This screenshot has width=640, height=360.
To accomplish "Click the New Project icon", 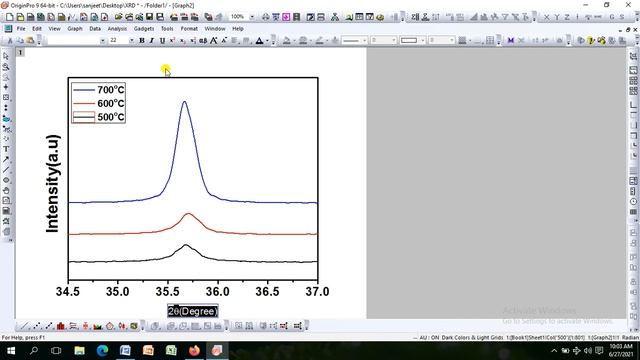I will tap(9, 17).
